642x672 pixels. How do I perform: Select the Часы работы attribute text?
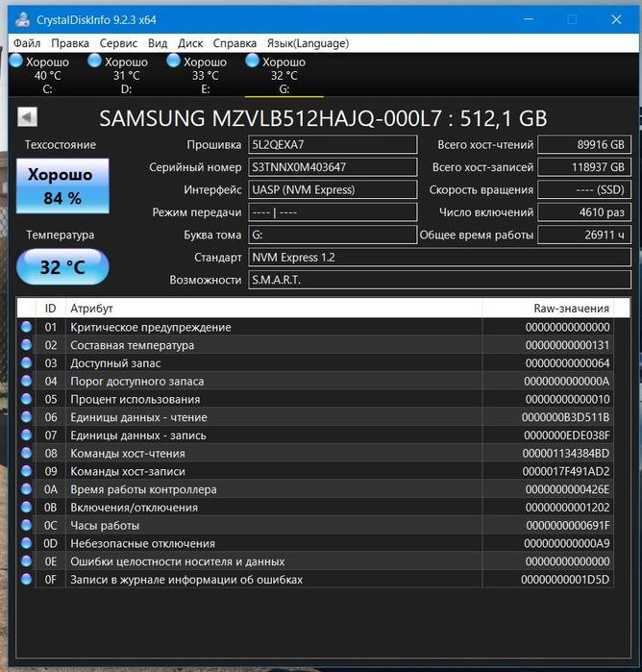[x=105, y=526]
